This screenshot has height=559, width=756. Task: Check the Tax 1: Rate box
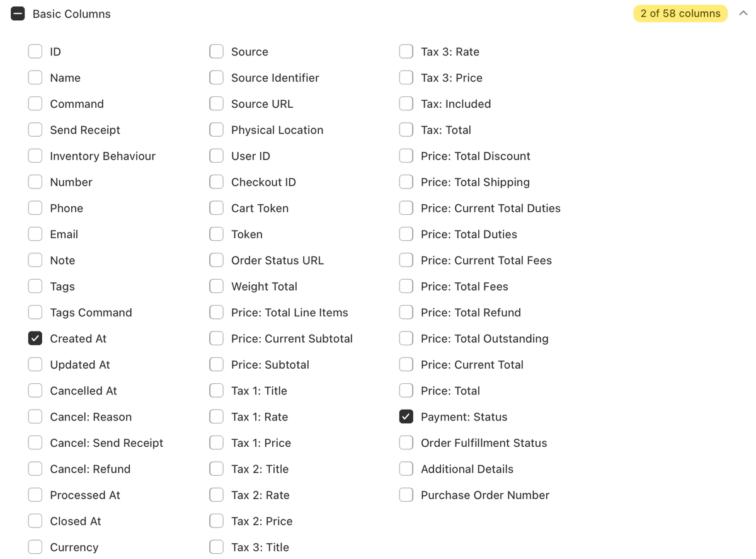click(217, 417)
